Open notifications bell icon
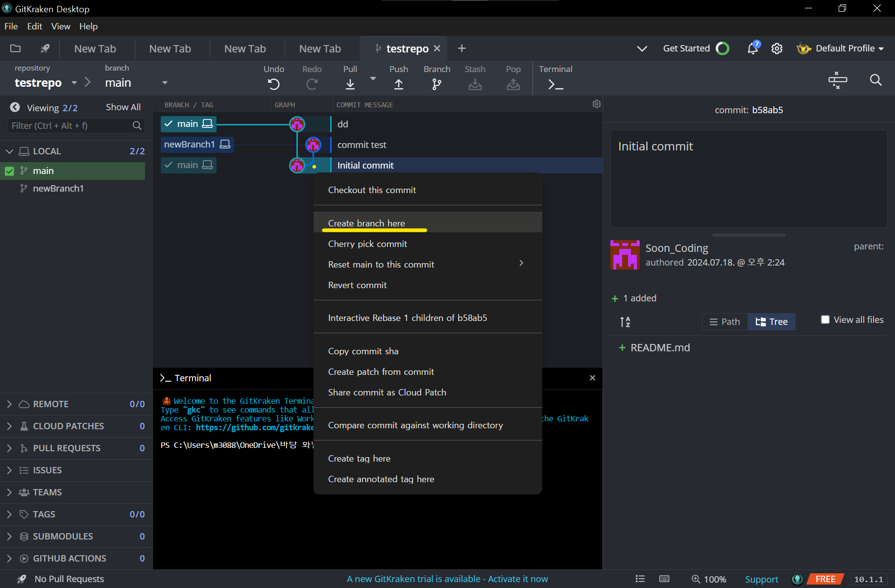The height and width of the screenshot is (588, 895). coord(753,48)
